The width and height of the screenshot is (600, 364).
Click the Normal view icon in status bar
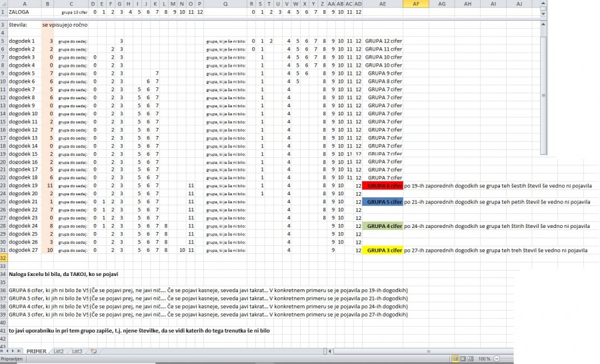click(456, 359)
